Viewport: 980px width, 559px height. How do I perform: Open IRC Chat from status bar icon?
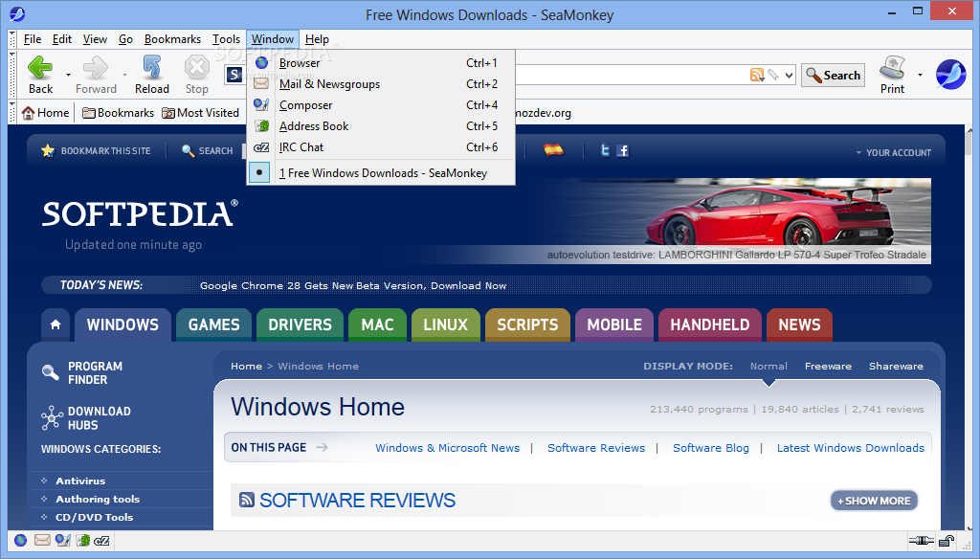pyautogui.click(x=101, y=540)
